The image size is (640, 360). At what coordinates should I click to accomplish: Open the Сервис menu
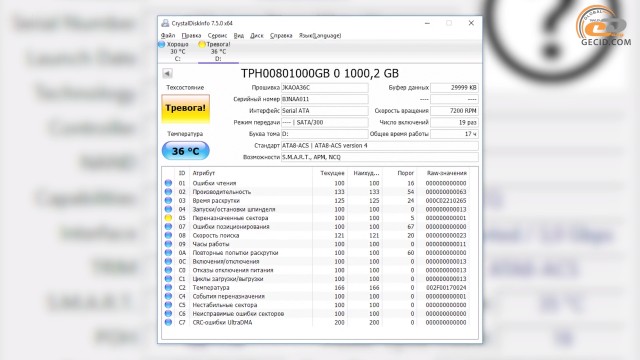click(x=217, y=36)
